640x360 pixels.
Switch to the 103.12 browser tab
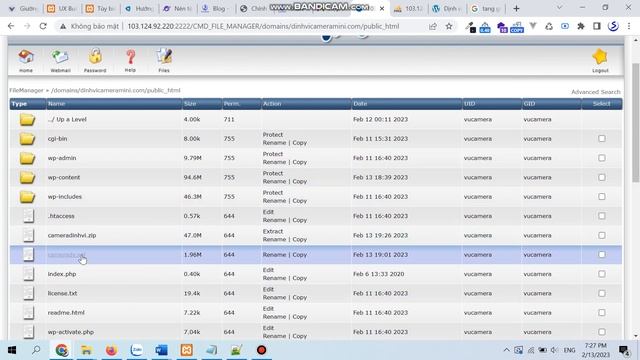[409, 9]
